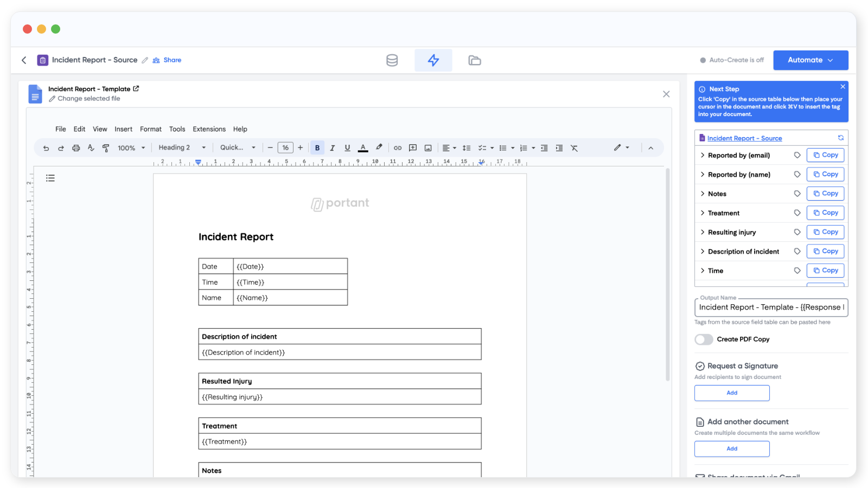Open the Extensions menu
868x488 pixels.
[209, 129]
